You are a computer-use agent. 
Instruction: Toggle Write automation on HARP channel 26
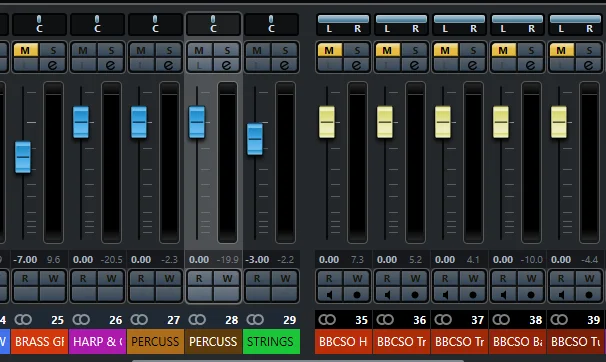click(x=111, y=279)
